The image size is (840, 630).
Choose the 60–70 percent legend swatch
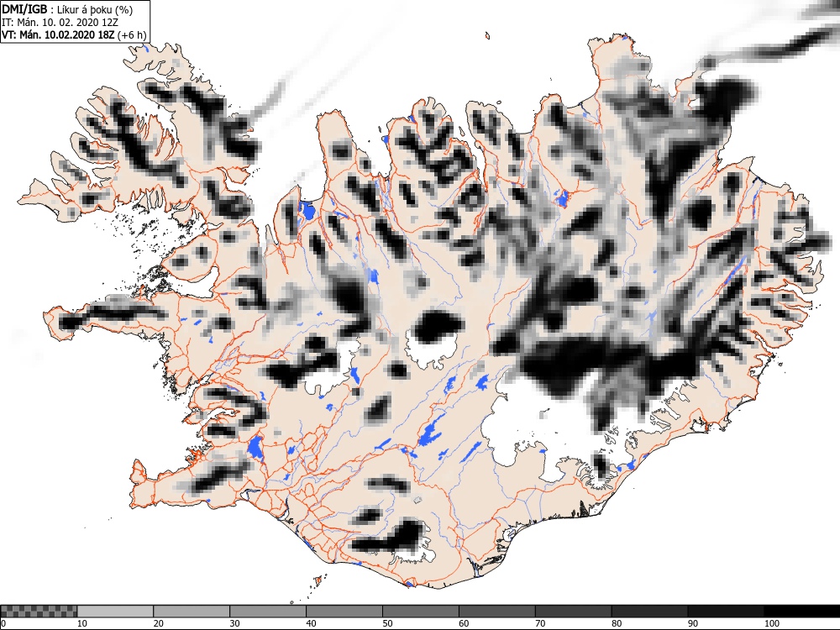pos(496,612)
